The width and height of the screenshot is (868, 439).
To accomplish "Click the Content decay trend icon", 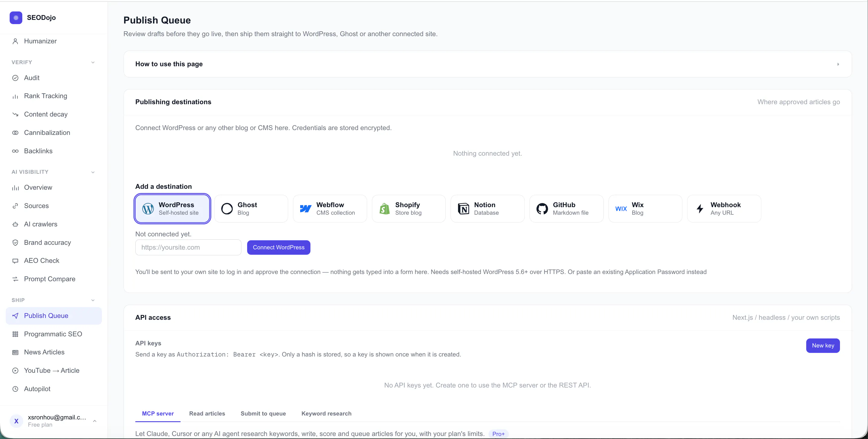I will point(15,114).
